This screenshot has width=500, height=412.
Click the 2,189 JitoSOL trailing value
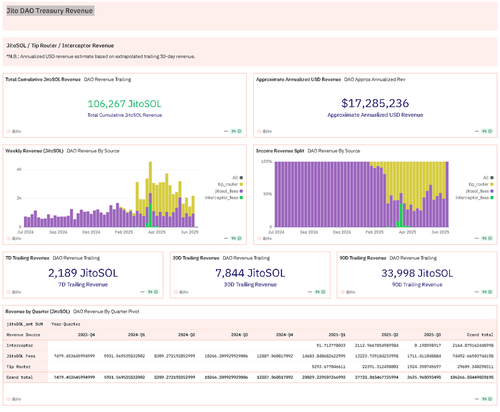click(x=83, y=273)
